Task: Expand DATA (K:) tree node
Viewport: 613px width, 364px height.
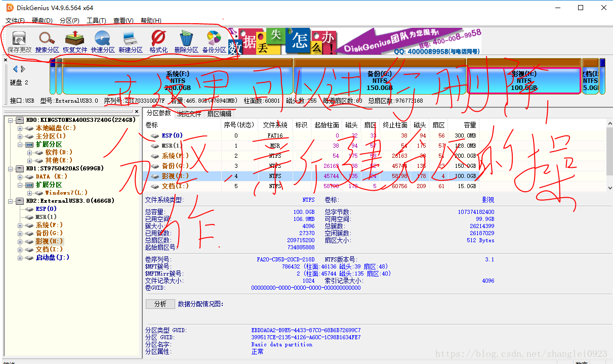Action: pyautogui.click(x=20, y=176)
